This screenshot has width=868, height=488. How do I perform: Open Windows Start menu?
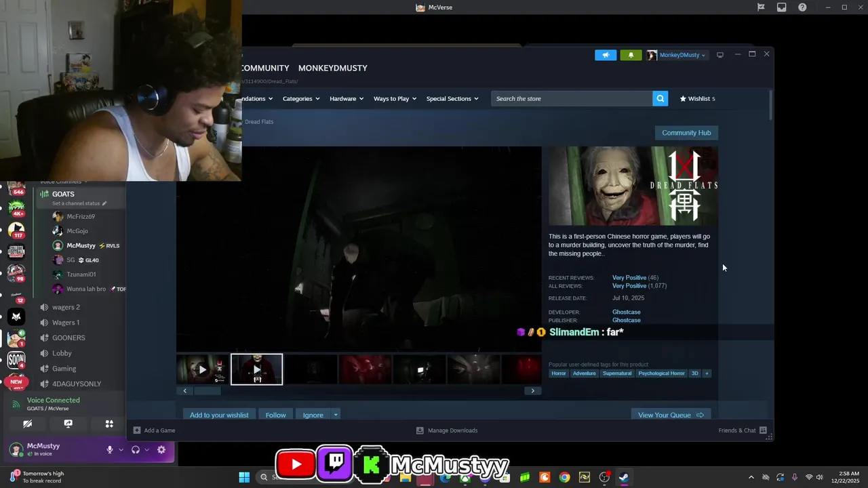244,477
